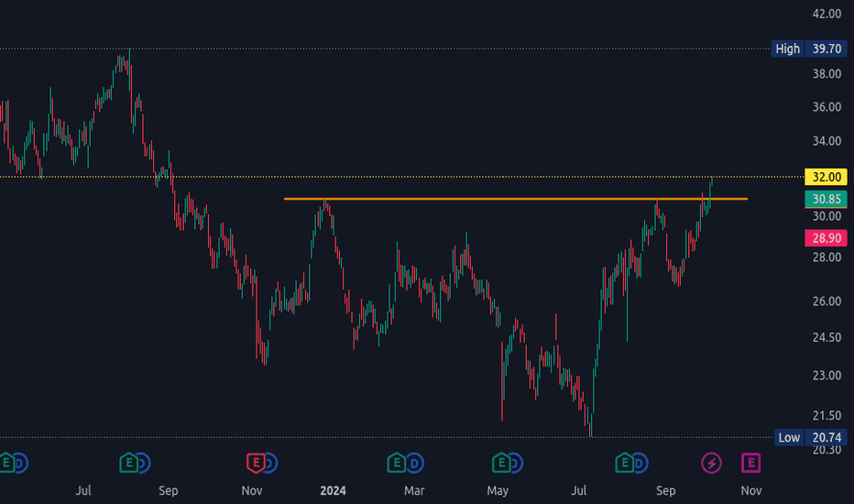Click the Nov label just before 2024
Viewport: 854px width, 504px height.
coord(252,490)
